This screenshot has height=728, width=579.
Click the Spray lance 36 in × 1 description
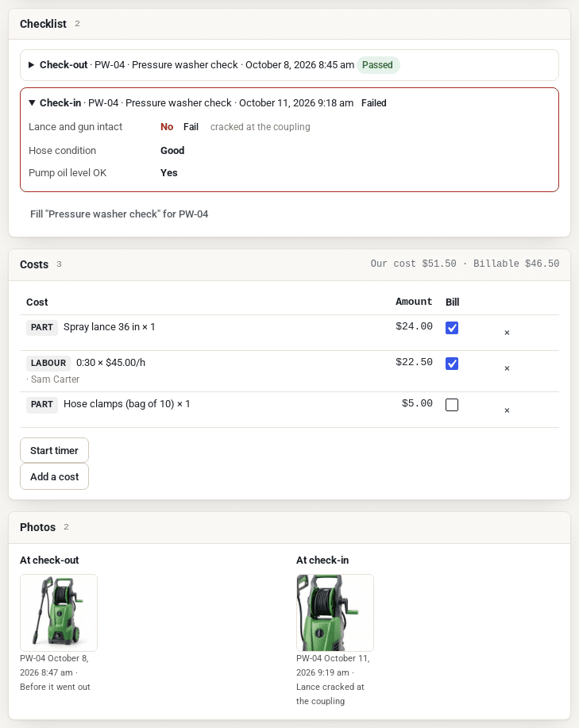(x=109, y=327)
